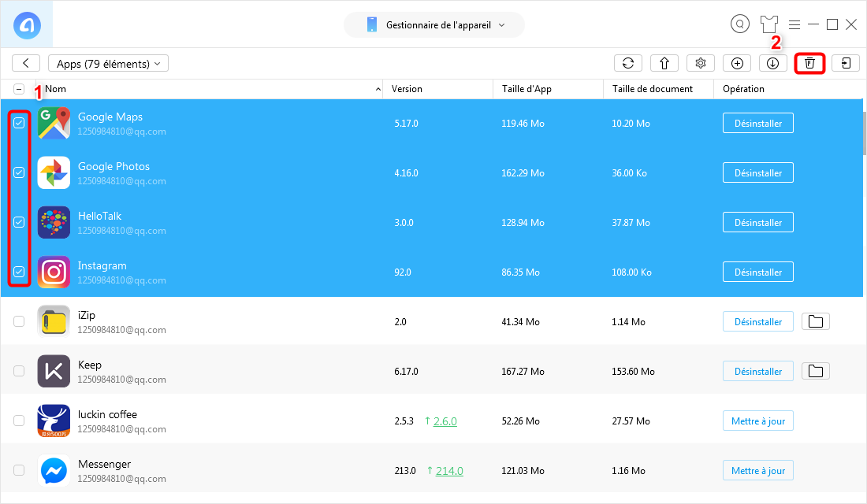Check the luckin coffee checkbox
Image resolution: width=867 pixels, height=504 pixels.
pos(19,421)
